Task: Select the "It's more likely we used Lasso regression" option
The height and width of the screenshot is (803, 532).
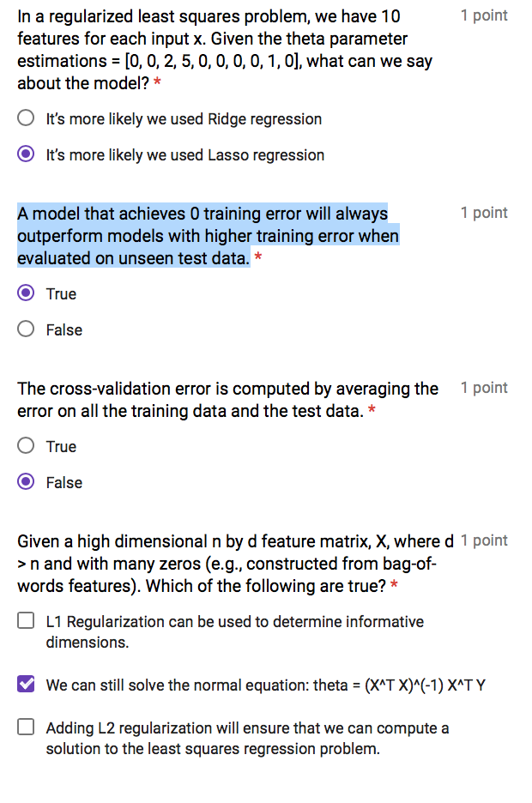Action: tap(26, 154)
